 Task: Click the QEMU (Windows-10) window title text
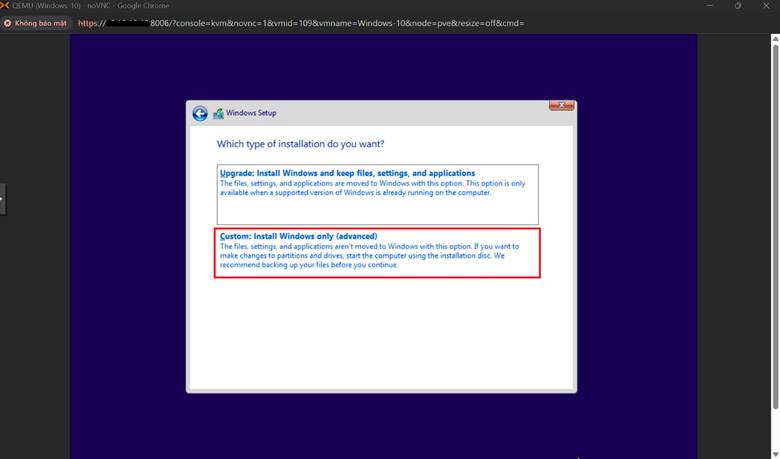click(x=46, y=6)
